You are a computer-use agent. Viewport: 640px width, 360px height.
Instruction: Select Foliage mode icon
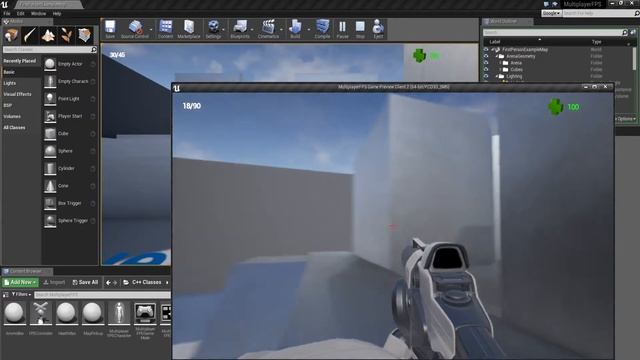coord(67,36)
